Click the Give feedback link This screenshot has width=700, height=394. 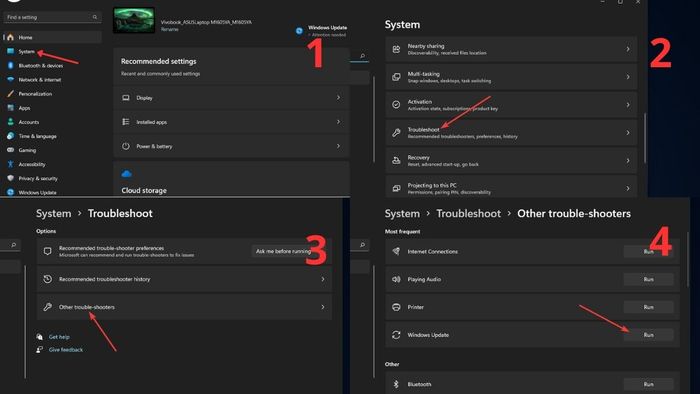(x=66, y=350)
